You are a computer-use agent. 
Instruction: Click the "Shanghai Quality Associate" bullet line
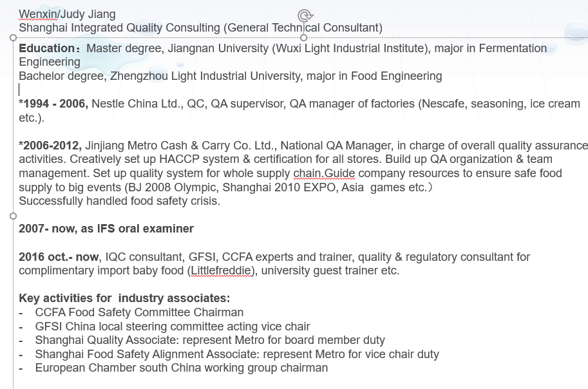click(210, 340)
